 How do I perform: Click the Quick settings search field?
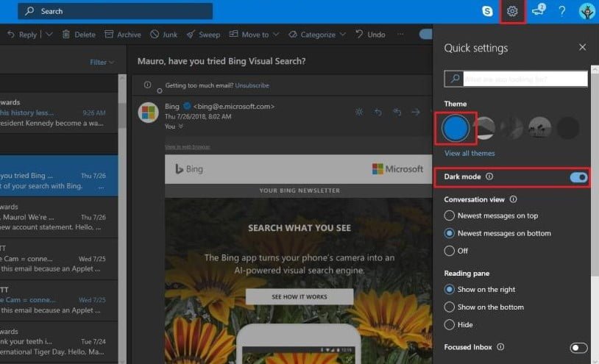point(524,79)
